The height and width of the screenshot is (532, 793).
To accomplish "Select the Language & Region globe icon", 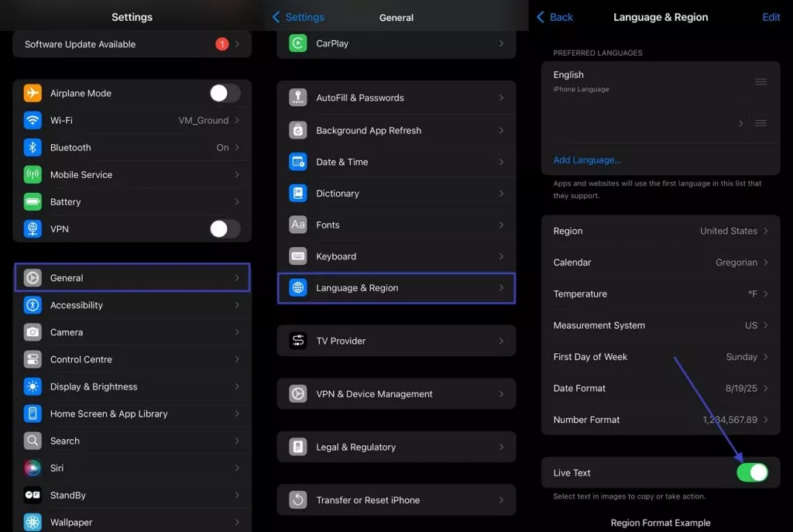I will click(x=298, y=287).
